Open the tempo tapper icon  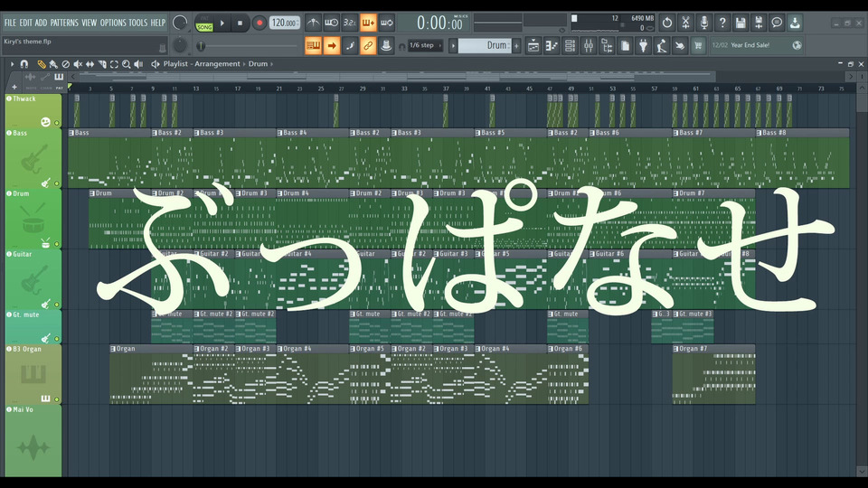coord(662,45)
